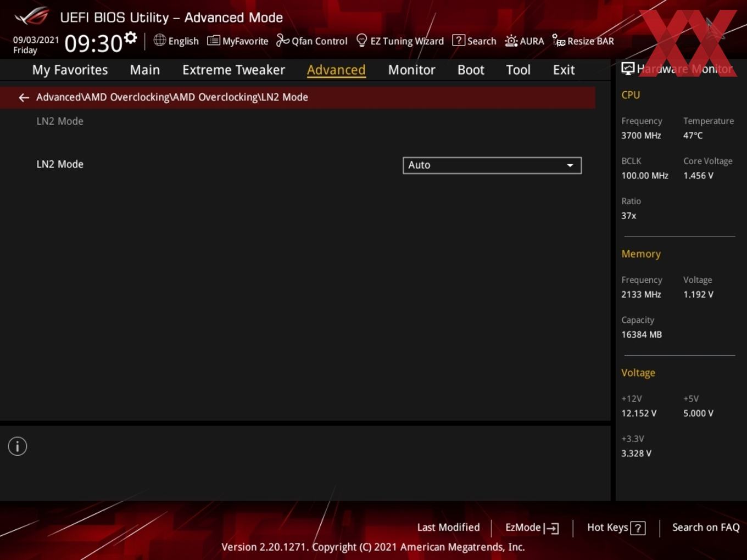This screenshot has width=747, height=560.
Task: Click memory voltage 1.192 V value
Action: tap(698, 294)
